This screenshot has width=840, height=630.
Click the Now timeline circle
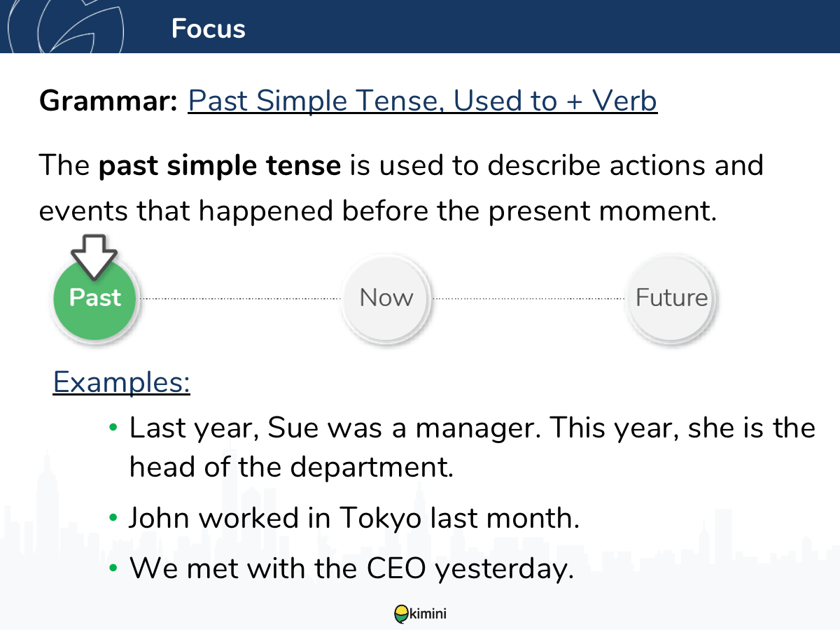click(386, 298)
